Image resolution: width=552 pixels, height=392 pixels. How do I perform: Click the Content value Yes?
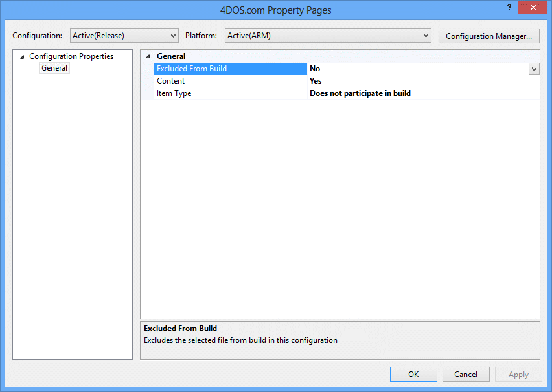(316, 81)
